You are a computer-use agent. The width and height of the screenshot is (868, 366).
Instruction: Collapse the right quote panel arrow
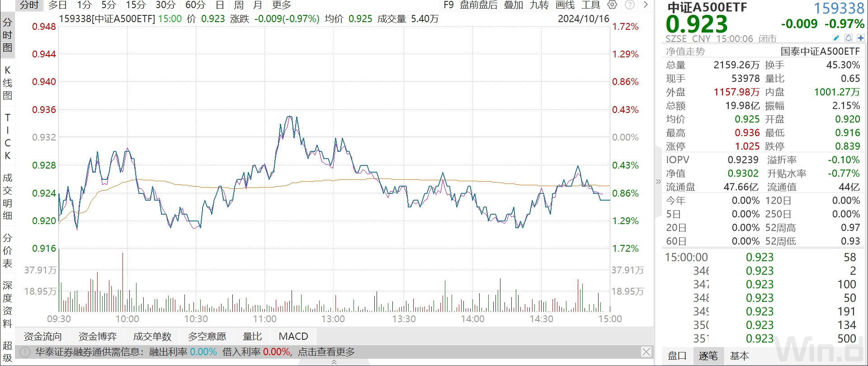tap(658, 182)
